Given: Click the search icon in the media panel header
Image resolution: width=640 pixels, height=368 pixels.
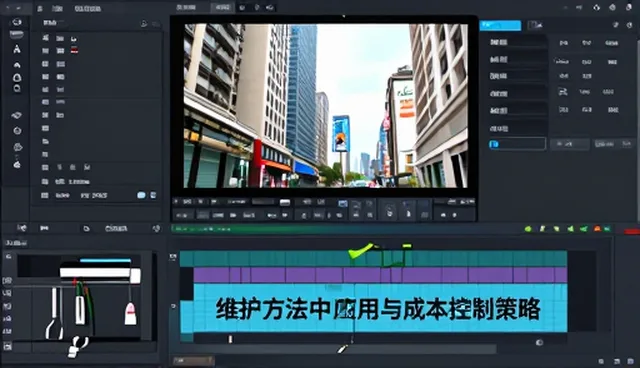Looking at the screenshot, I should pyautogui.click(x=144, y=24).
